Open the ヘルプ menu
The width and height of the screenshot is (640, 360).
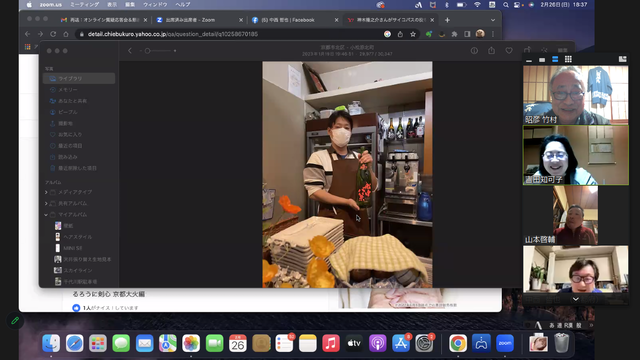(183, 5)
